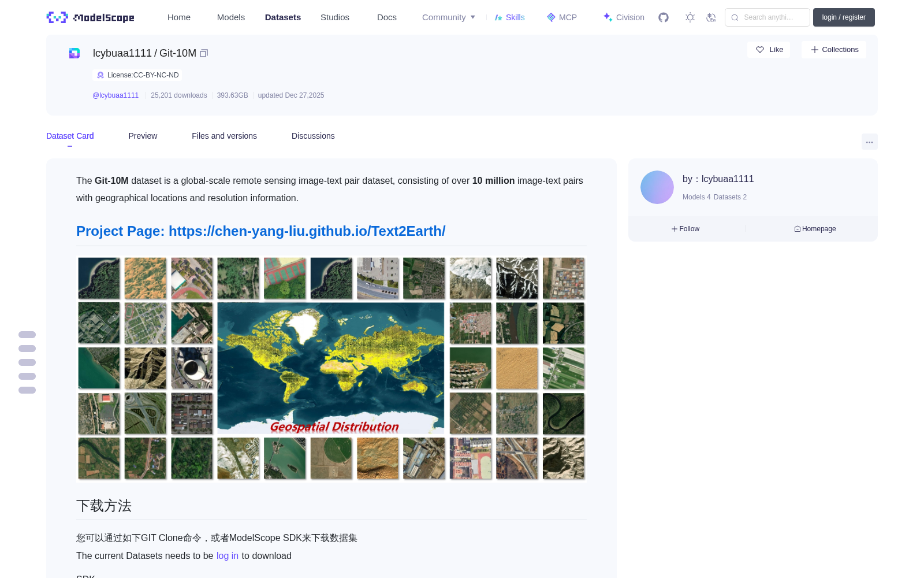Viewport: 924px width, 578px height.
Task: Click the Models 4 count text
Action: pyautogui.click(x=696, y=197)
